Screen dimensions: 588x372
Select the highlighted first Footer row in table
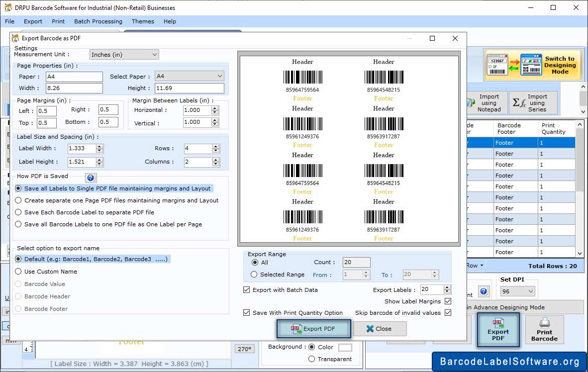pos(516,143)
